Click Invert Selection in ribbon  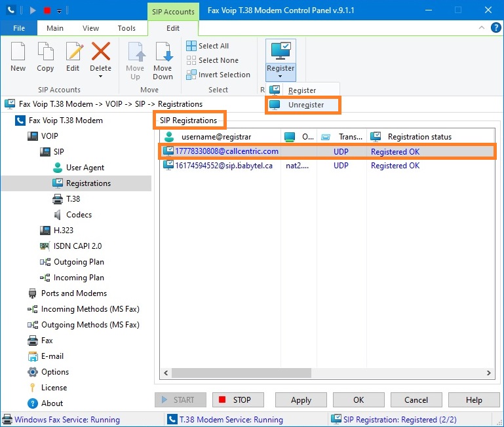[218, 75]
